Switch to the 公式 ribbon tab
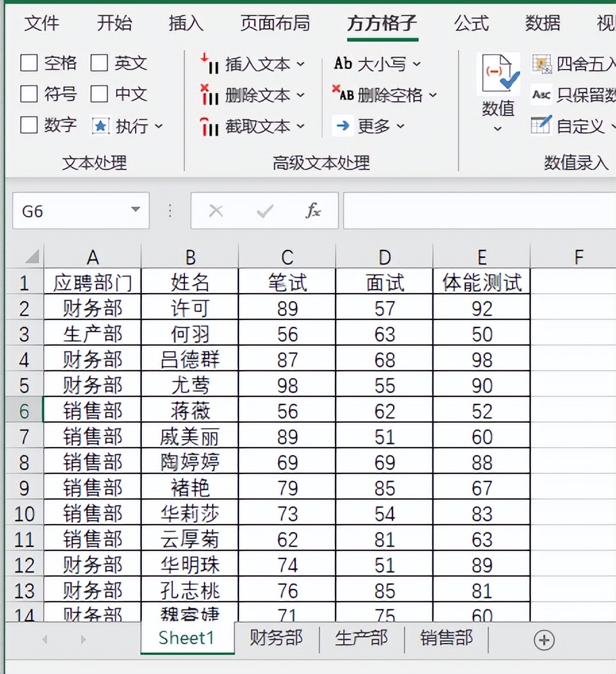This screenshot has width=616, height=674. click(471, 23)
